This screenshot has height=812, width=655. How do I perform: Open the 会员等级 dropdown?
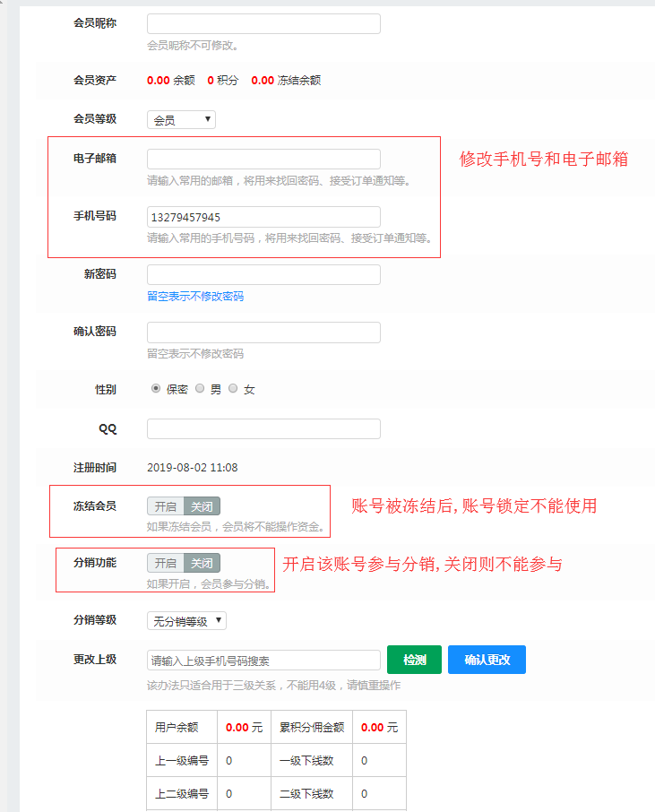click(181, 119)
